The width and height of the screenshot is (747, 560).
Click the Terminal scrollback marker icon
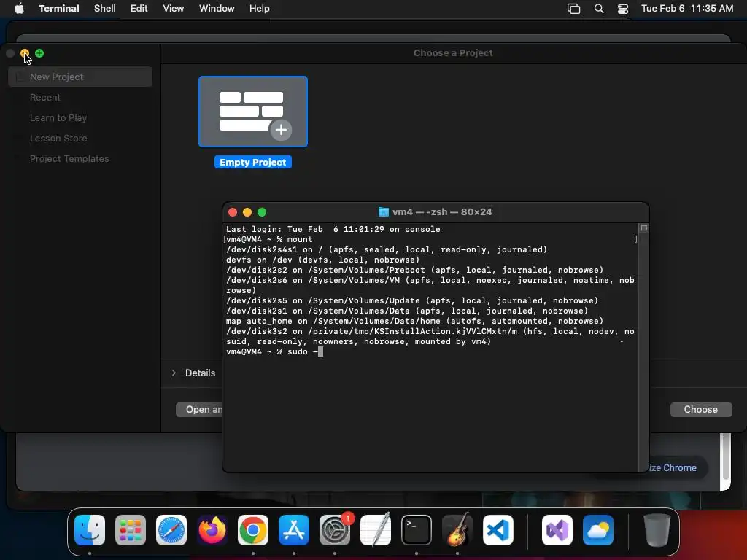pos(643,228)
